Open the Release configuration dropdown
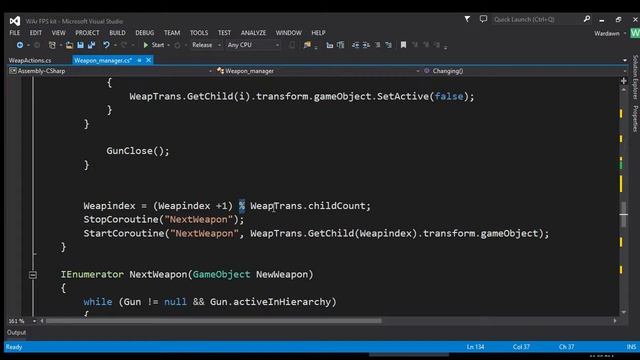This screenshot has height=360, width=640. 206,45
